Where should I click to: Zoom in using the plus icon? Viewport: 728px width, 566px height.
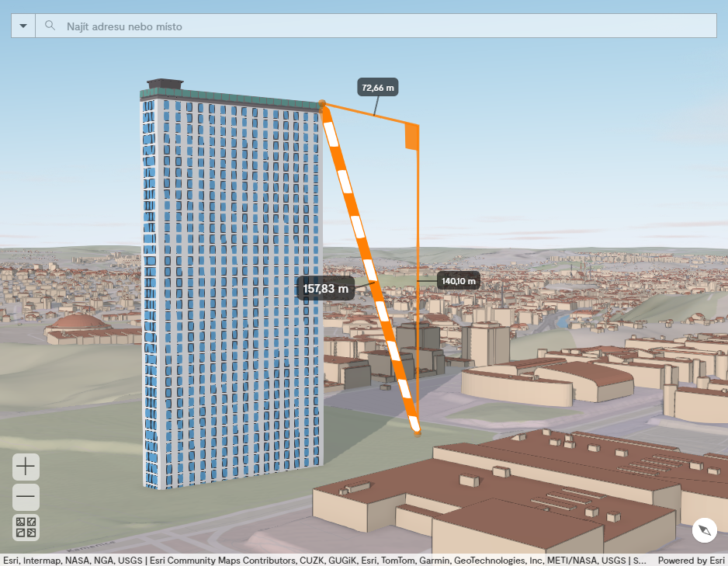[x=25, y=467]
